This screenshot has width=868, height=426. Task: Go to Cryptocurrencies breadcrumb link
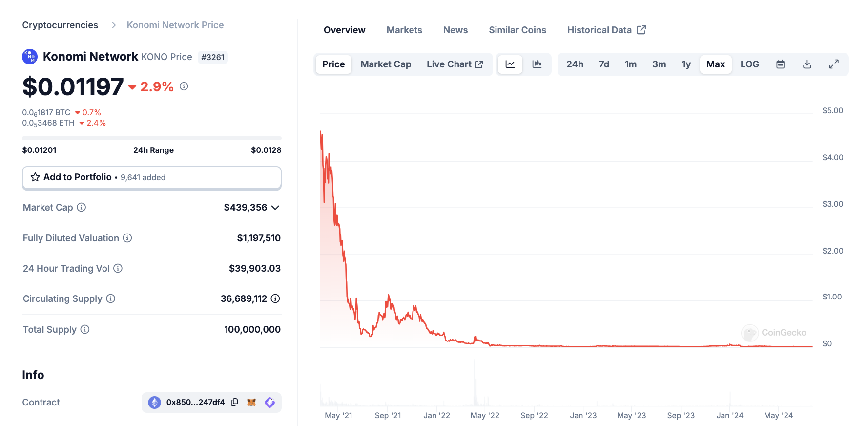coord(60,25)
